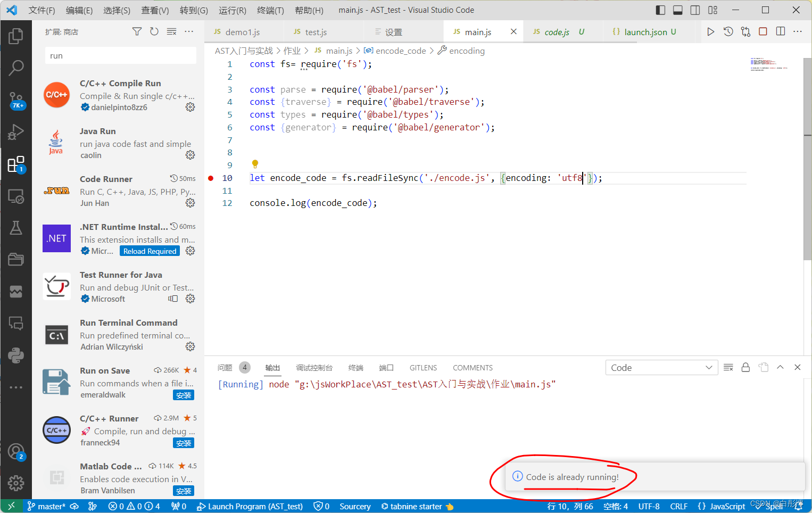Change UTF-8 encoding in status bar
The image size is (812, 513).
pos(649,506)
